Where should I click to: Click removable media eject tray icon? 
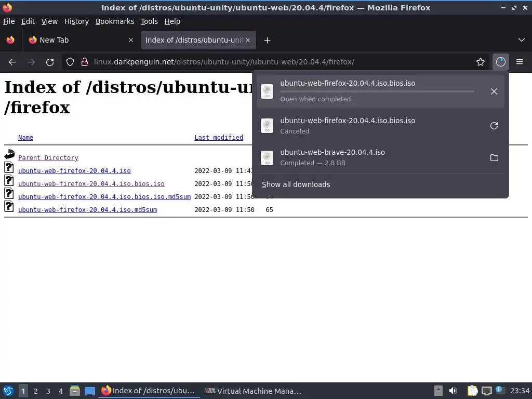(438, 391)
